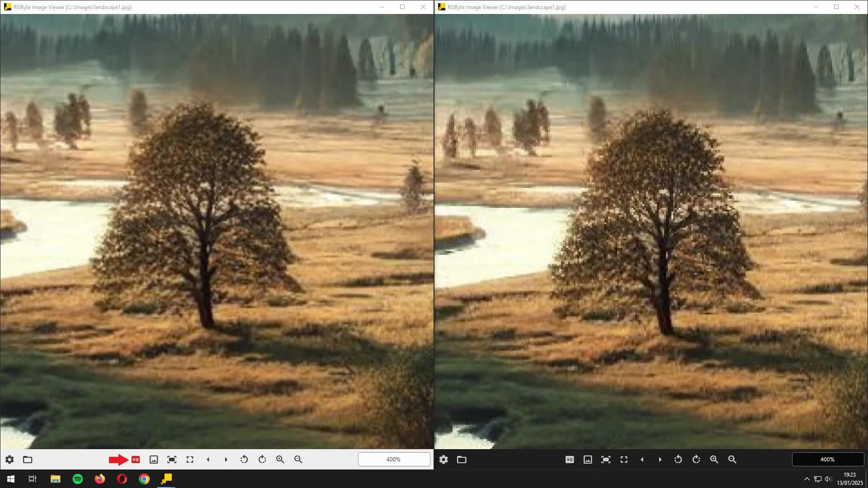Open the Windows Start menu
The image size is (868, 488).
point(11,479)
